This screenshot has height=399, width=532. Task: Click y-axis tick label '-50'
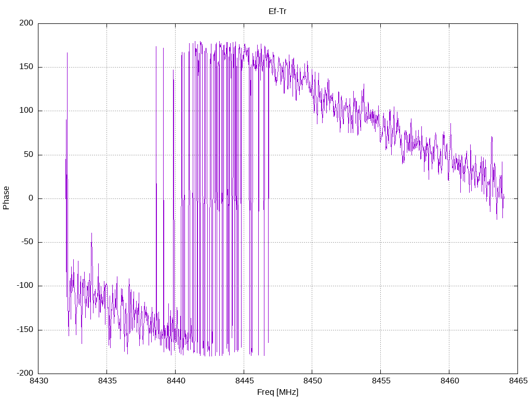27,242
